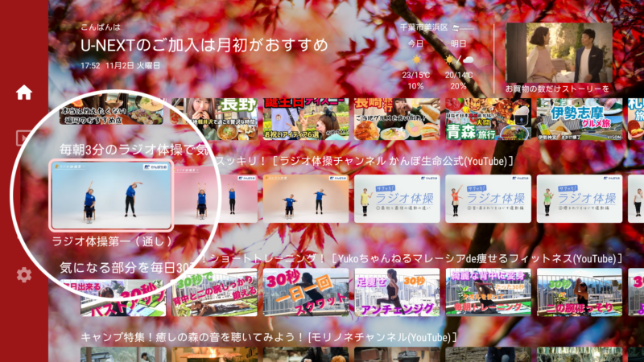
Task: Go to the Home icon in sidebar
Action: (x=24, y=92)
